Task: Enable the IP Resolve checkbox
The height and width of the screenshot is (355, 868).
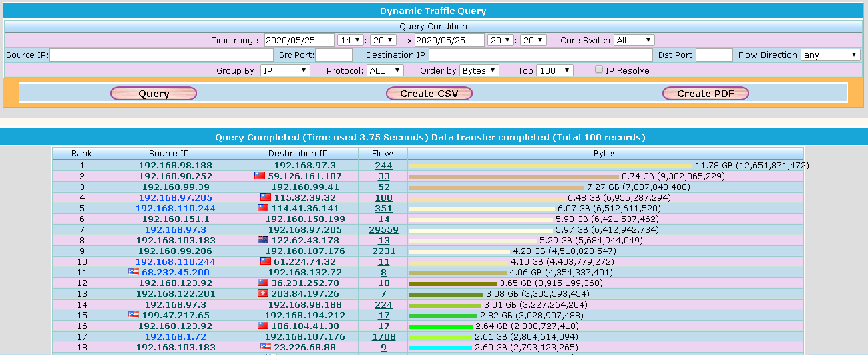Action: click(599, 70)
